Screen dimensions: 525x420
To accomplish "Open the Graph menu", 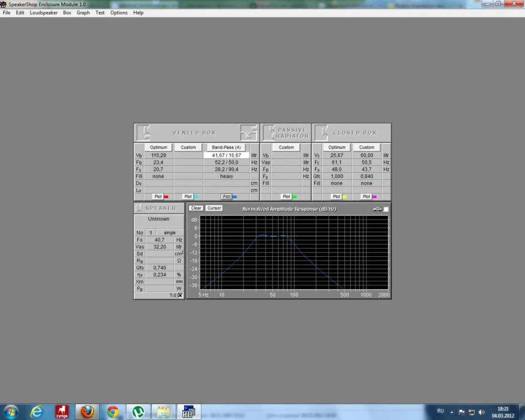I will [83, 13].
